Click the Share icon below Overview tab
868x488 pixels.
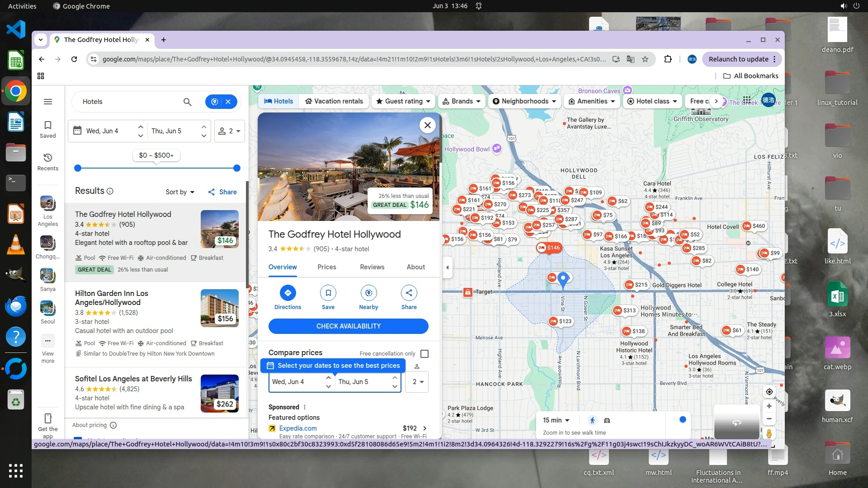click(x=409, y=293)
